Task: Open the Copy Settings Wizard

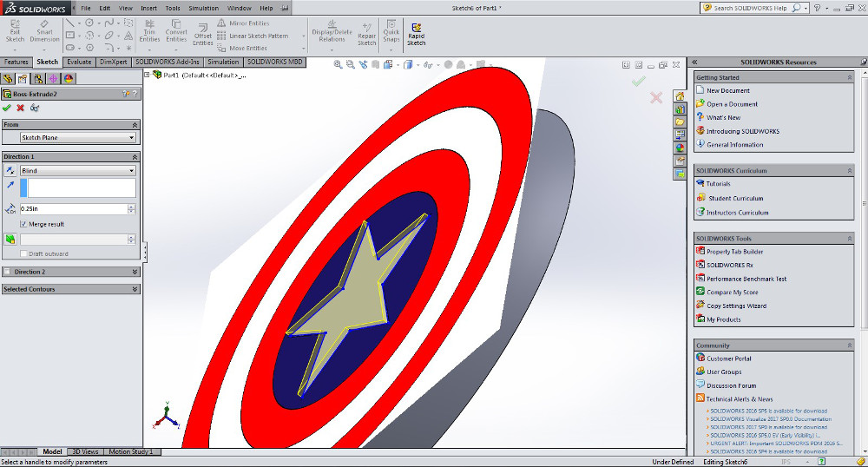Action: click(736, 306)
